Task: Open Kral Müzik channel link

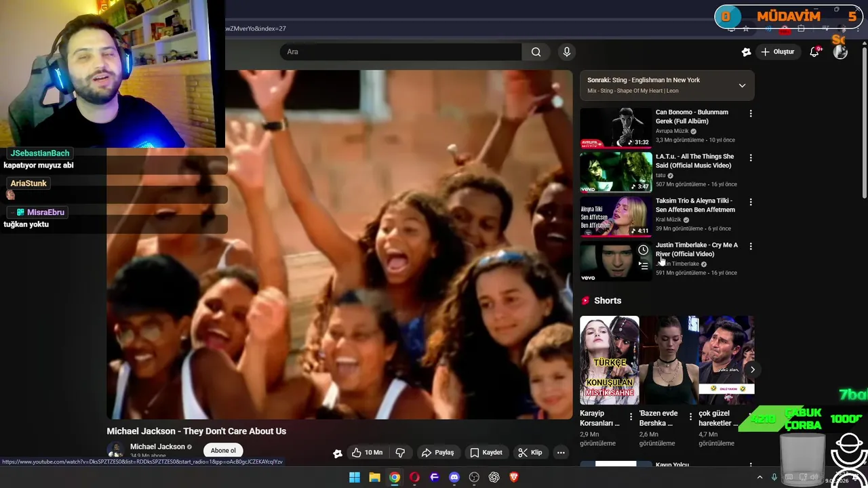Action: pos(669,220)
